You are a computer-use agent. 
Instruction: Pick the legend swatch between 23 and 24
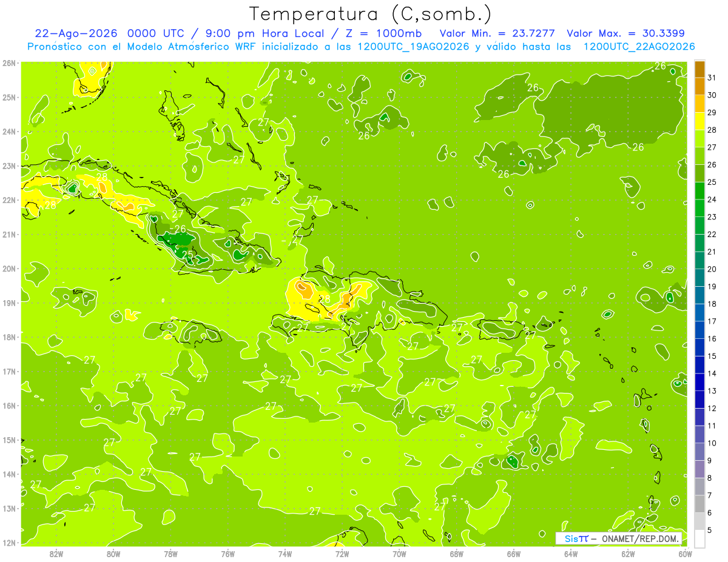coord(699,208)
